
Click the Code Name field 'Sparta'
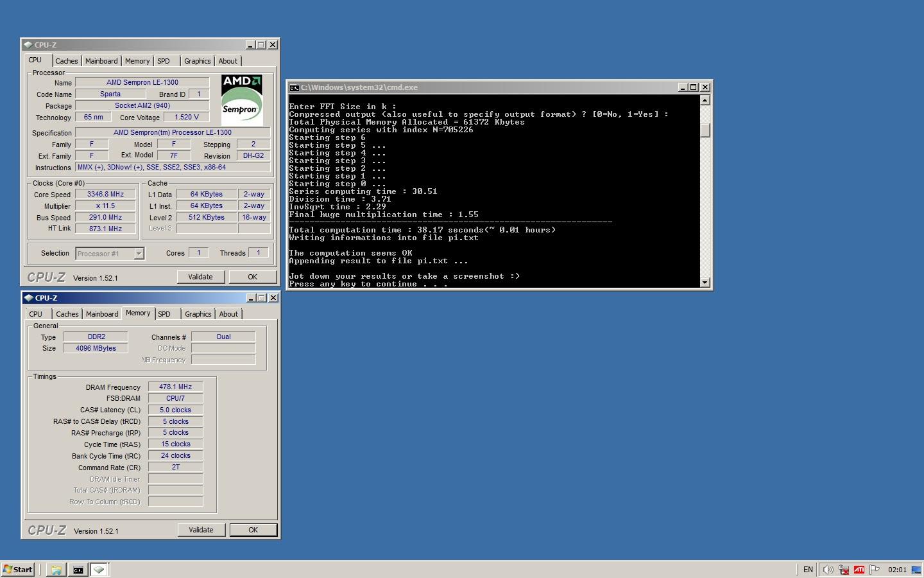pos(110,94)
